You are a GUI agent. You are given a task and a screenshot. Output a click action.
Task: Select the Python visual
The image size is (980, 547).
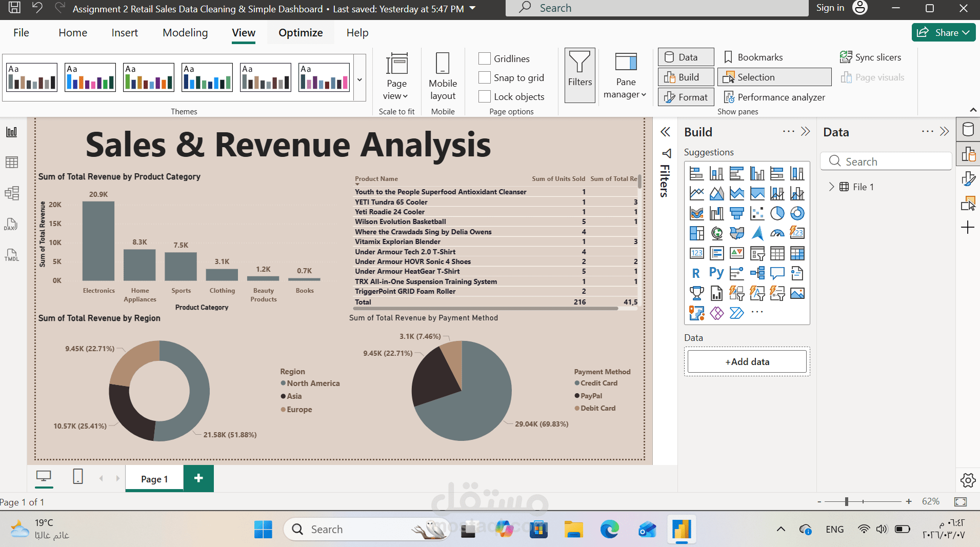(716, 273)
